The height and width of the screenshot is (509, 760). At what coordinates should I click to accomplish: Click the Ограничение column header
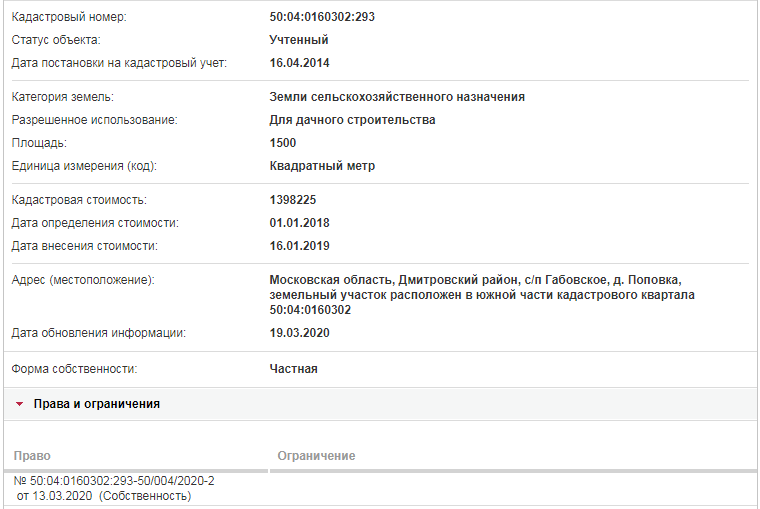click(x=316, y=456)
